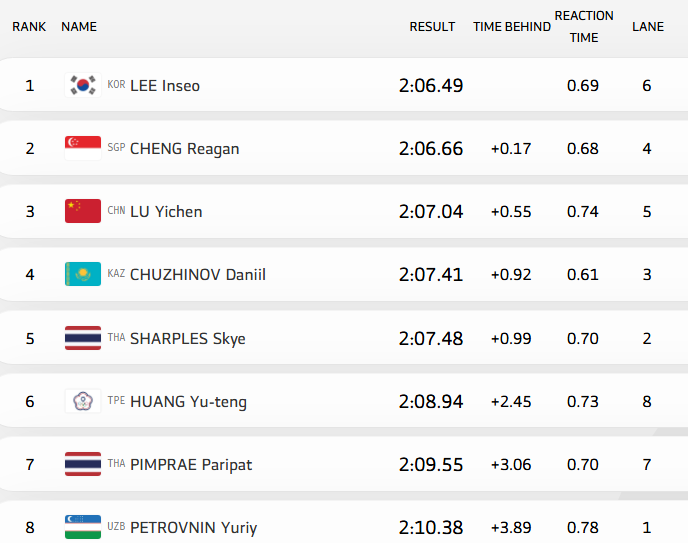Click the RESULT column header
This screenshot has height=543, width=688.
(x=432, y=27)
